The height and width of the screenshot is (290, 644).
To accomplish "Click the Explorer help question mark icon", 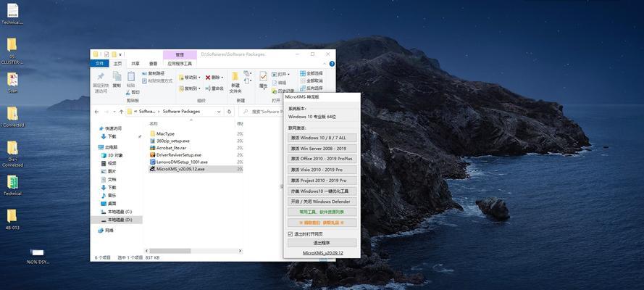I will [x=332, y=64].
